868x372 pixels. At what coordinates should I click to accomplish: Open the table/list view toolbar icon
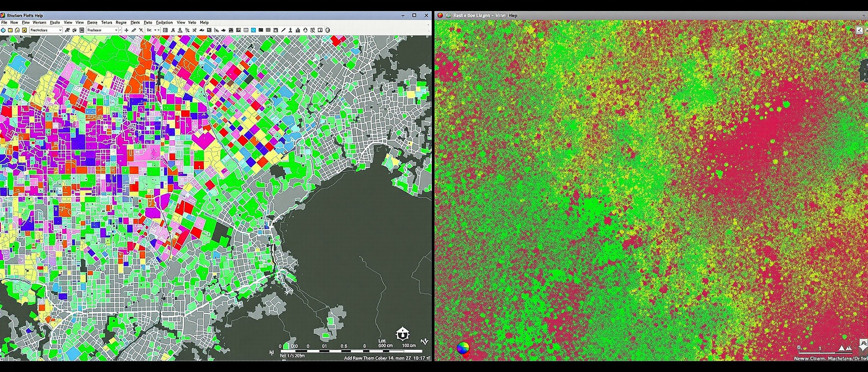pyautogui.click(x=165, y=30)
